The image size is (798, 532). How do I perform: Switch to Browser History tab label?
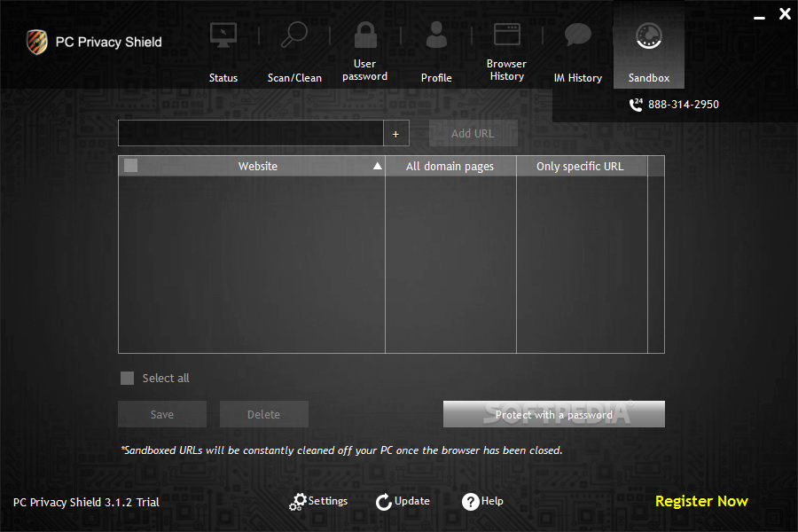(506, 70)
